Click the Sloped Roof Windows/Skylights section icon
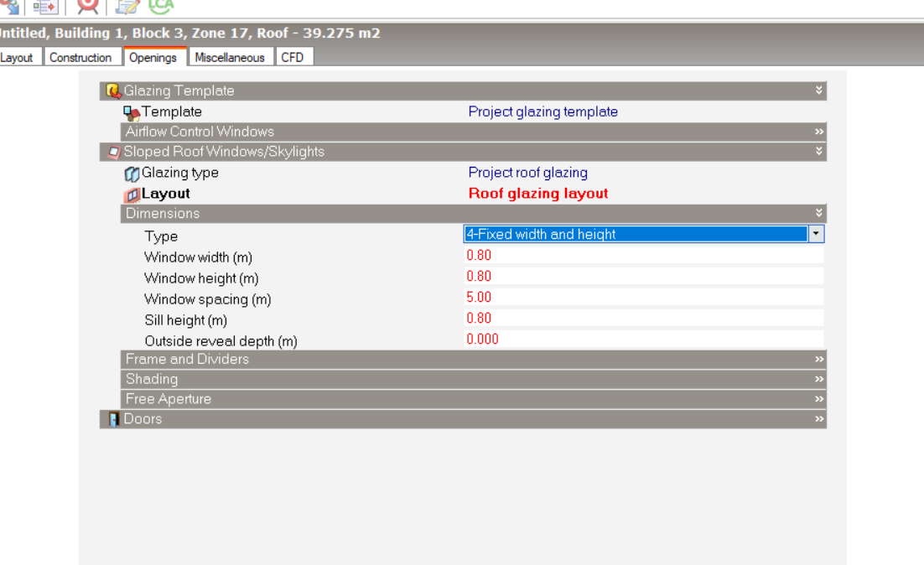 (x=114, y=152)
